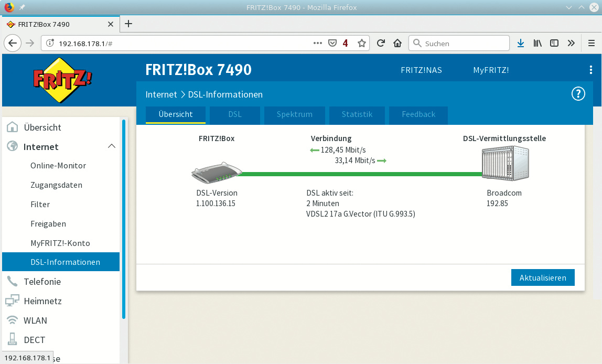
Task: Click the FRITZ! logo
Action: 61,80
